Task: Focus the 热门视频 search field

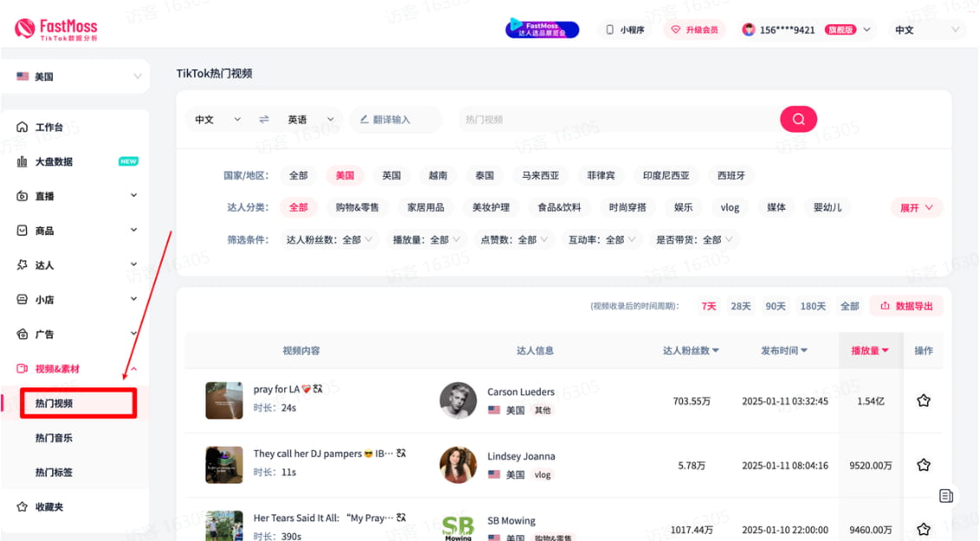Action: click(619, 120)
